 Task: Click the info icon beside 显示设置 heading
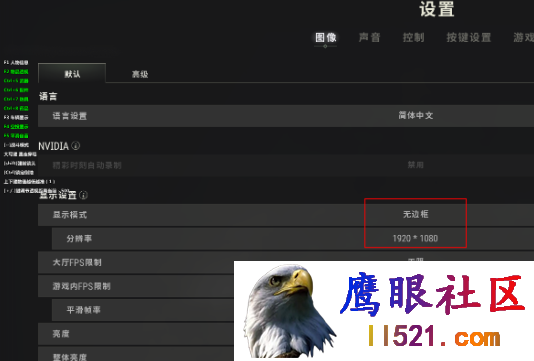coord(83,195)
